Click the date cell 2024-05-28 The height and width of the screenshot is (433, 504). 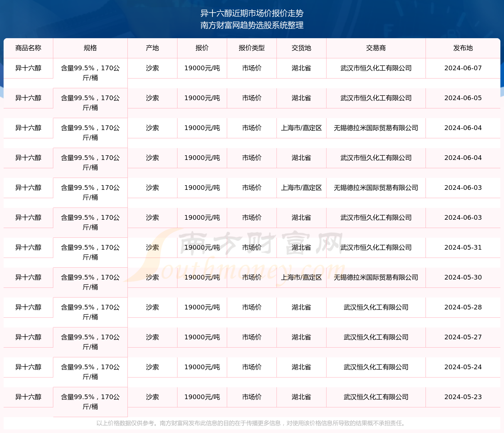click(463, 307)
